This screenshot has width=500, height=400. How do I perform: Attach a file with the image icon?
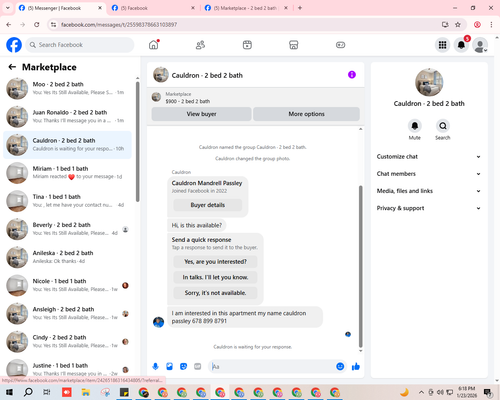[169, 367]
